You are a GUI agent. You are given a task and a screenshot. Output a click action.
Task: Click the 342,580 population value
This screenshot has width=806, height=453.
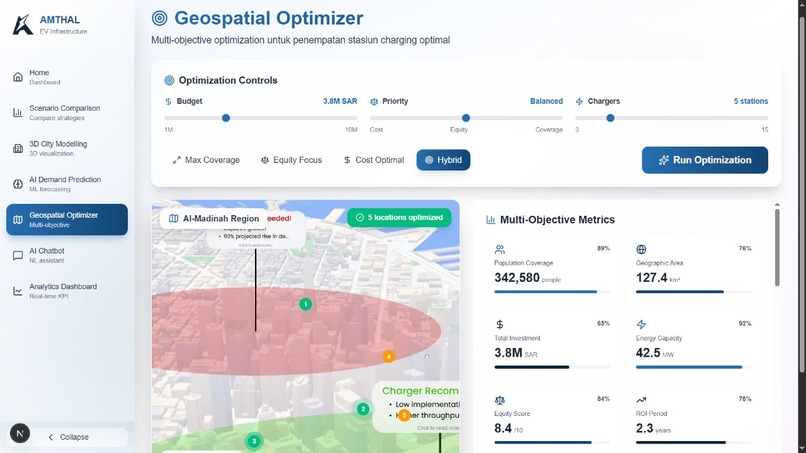pyautogui.click(x=517, y=278)
